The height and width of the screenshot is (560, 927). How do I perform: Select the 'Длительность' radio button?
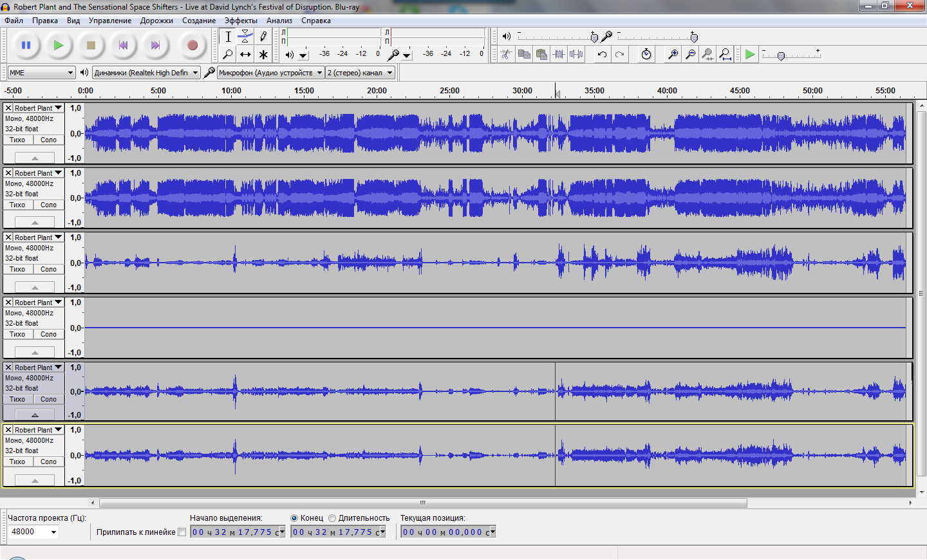[x=332, y=518]
